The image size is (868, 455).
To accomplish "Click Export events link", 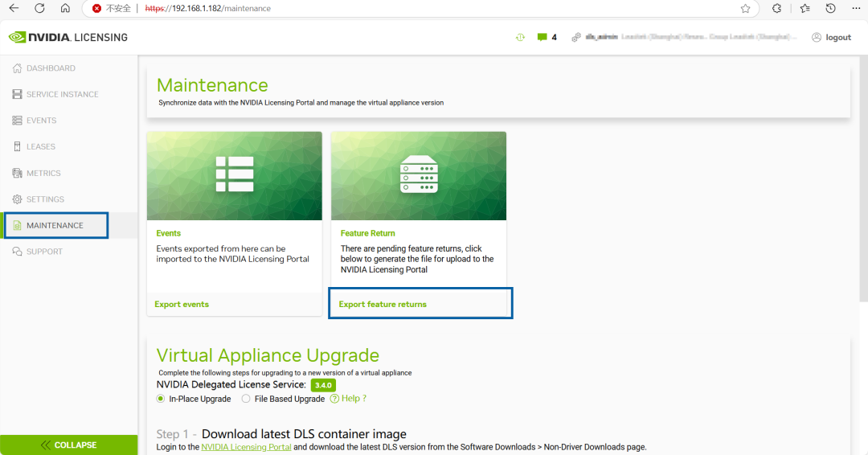I will [x=182, y=305].
